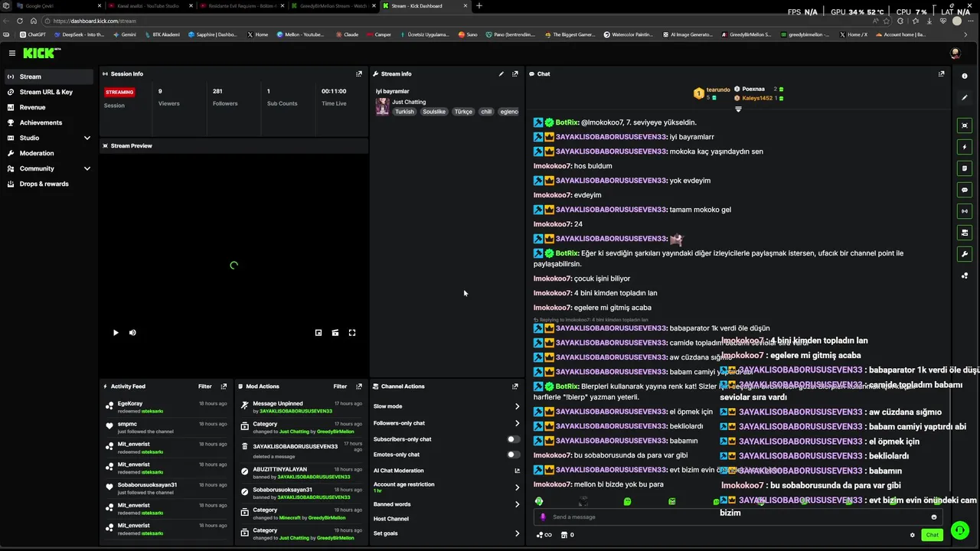Click Just Chatting category in Stream info

click(409, 102)
